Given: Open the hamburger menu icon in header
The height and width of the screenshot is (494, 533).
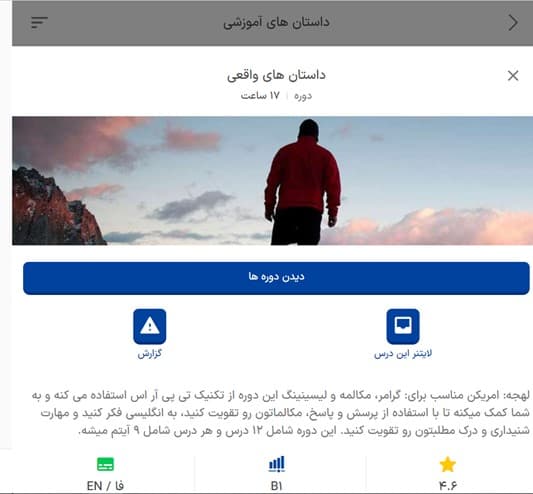Looking at the screenshot, I should [39, 22].
